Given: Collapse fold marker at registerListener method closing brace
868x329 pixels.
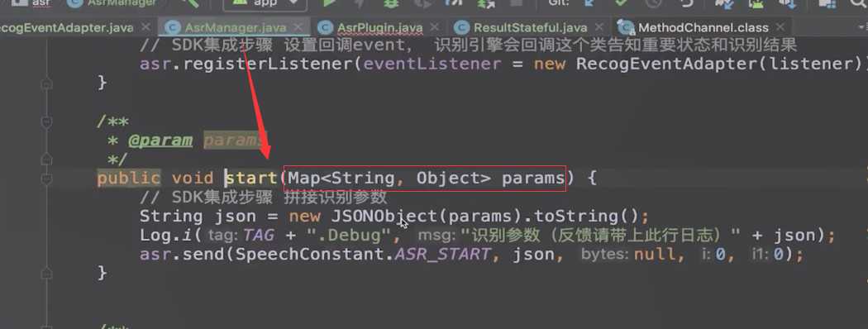Looking at the screenshot, I should pyautogui.click(x=47, y=83).
